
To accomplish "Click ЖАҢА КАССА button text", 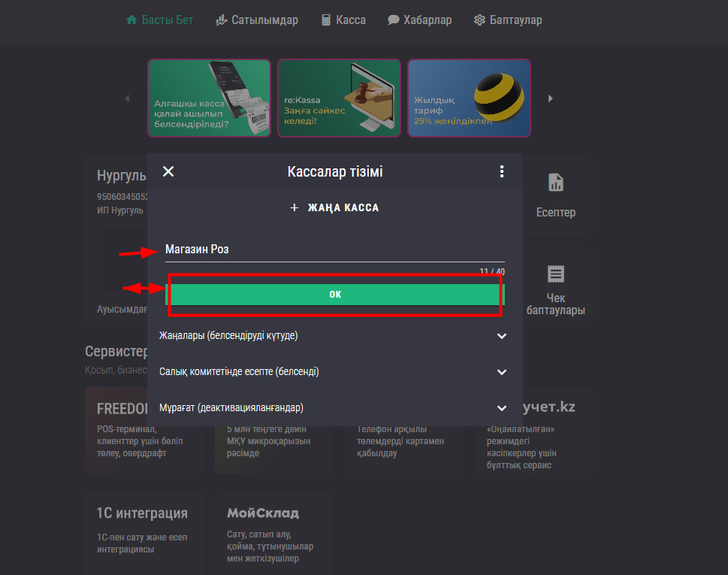I will (x=343, y=207).
